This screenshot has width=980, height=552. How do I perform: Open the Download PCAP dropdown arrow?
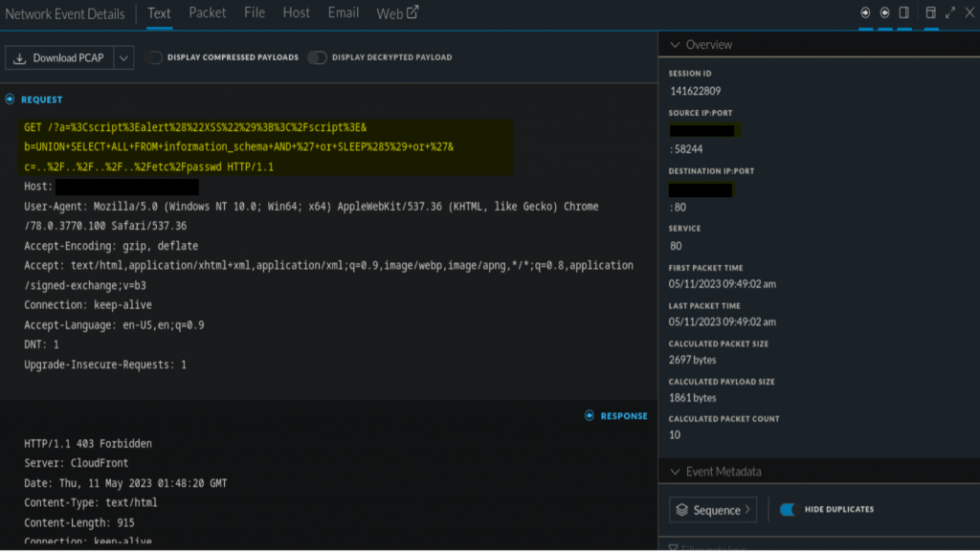122,58
